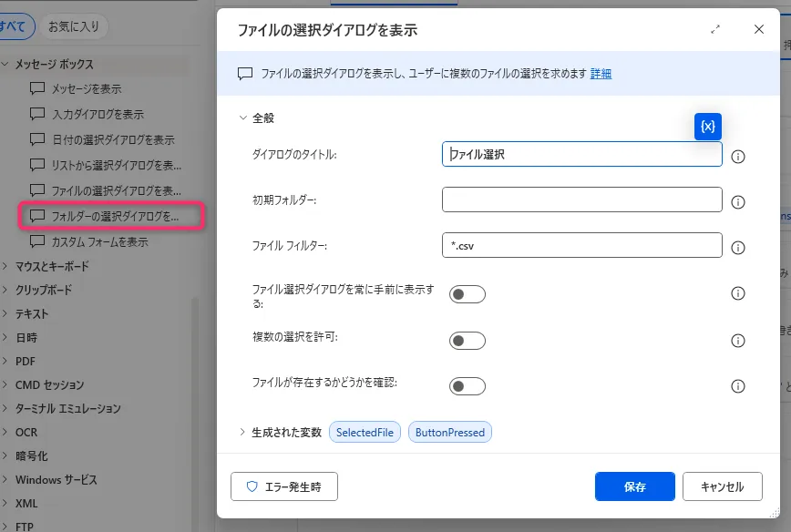
Task: Enable 複数の選択を許可 toggle
Action: (x=467, y=341)
